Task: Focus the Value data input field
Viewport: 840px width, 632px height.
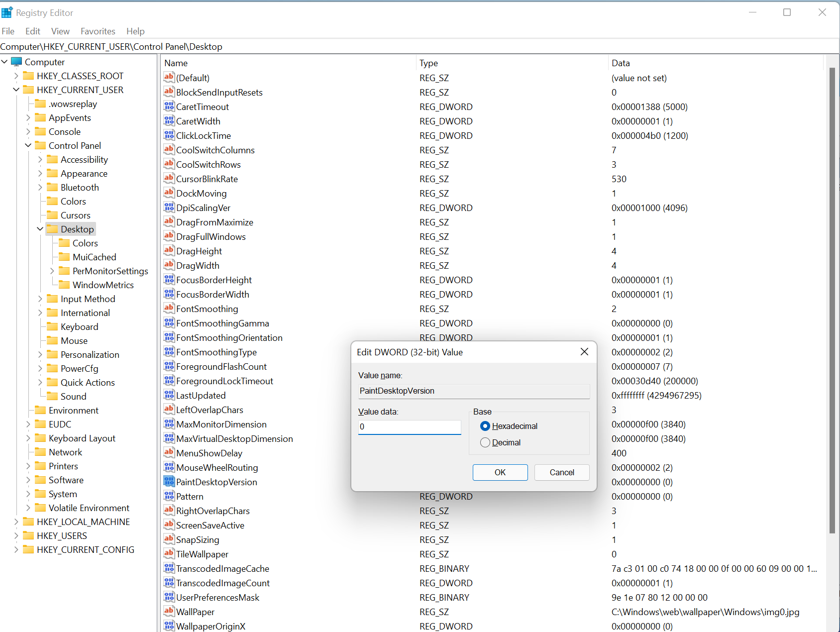Action: pos(410,426)
